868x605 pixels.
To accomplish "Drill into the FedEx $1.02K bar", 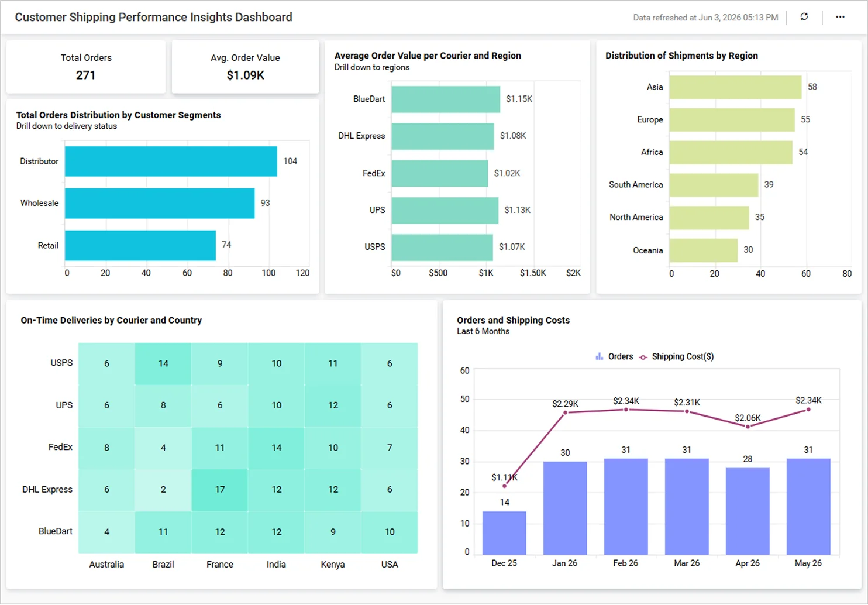I will tap(440, 174).
